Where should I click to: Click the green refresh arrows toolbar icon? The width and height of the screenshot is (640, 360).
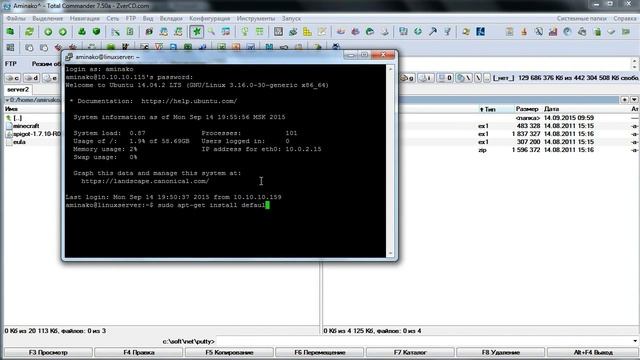click(29, 32)
